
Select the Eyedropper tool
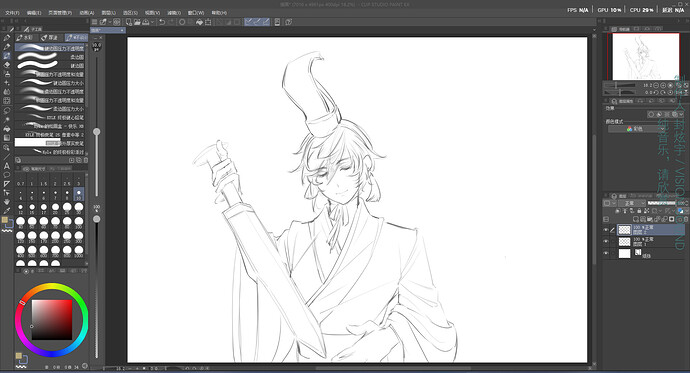[7, 211]
